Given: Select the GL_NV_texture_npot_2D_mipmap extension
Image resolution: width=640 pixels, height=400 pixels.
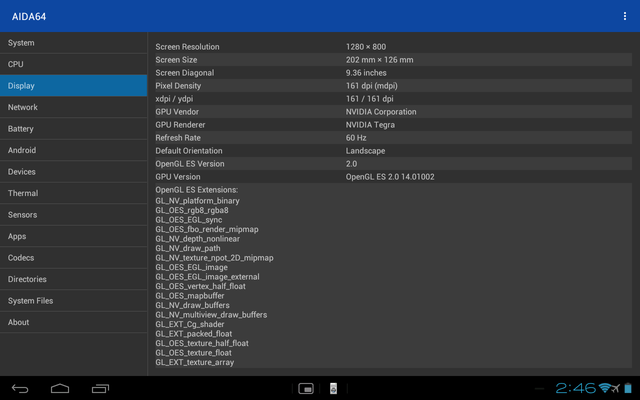Looking at the screenshot, I should 214,258.
